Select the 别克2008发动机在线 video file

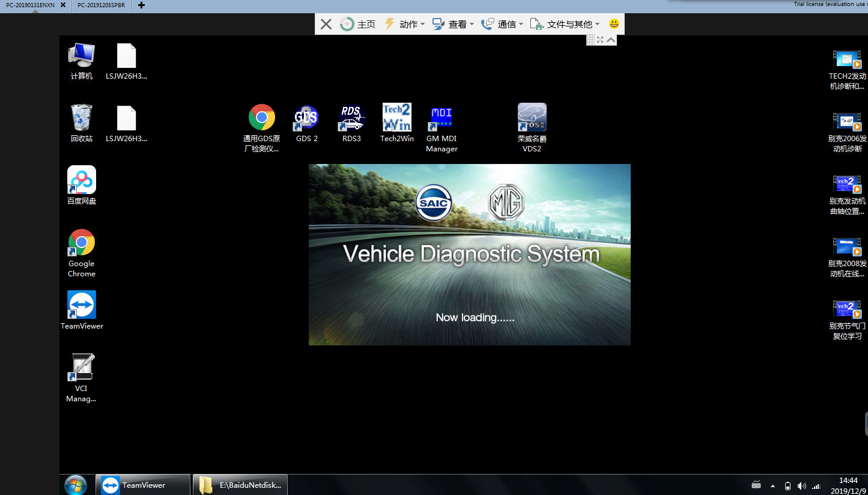pos(848,257)
